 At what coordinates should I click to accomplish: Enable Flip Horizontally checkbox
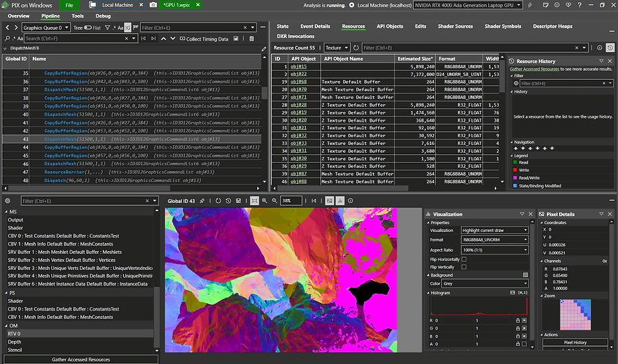464,259
